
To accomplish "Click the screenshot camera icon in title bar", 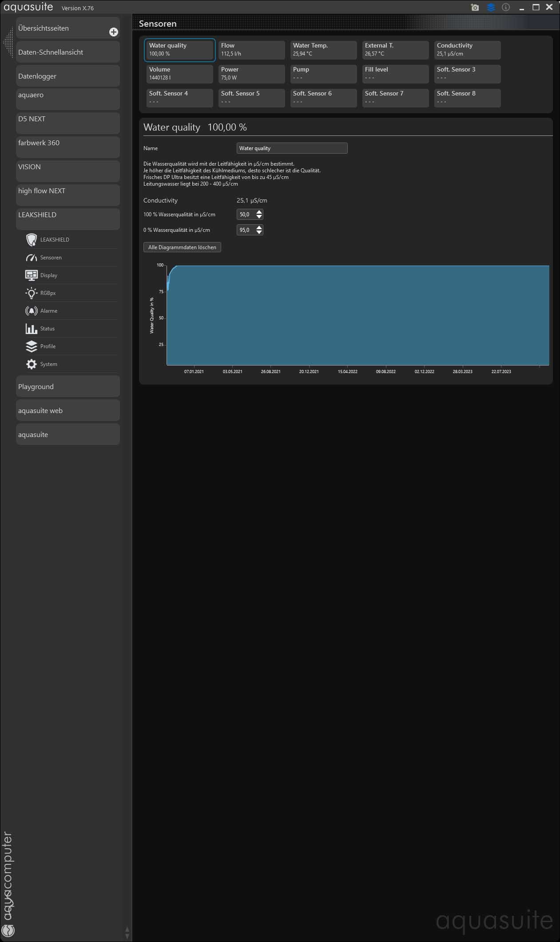I will point(475,8).
